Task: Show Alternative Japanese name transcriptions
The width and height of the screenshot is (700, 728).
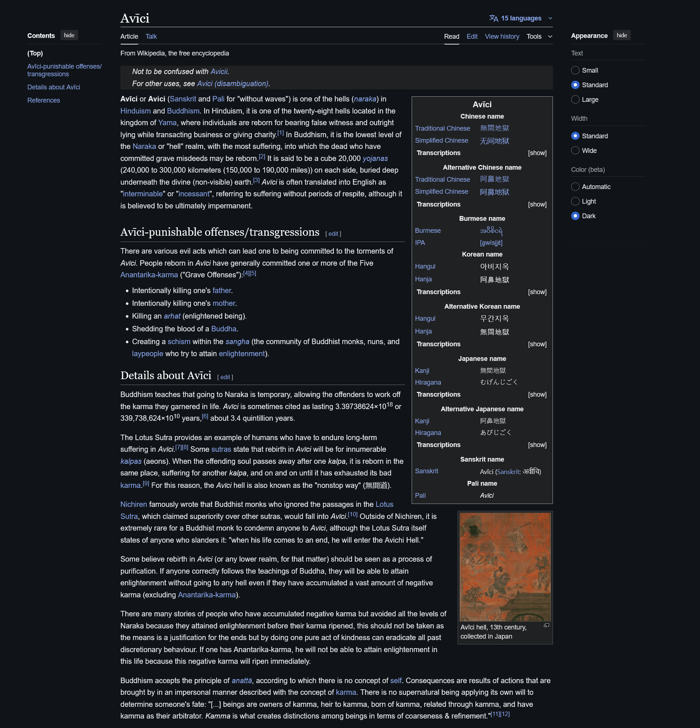Action: click(x=537, y=444)
